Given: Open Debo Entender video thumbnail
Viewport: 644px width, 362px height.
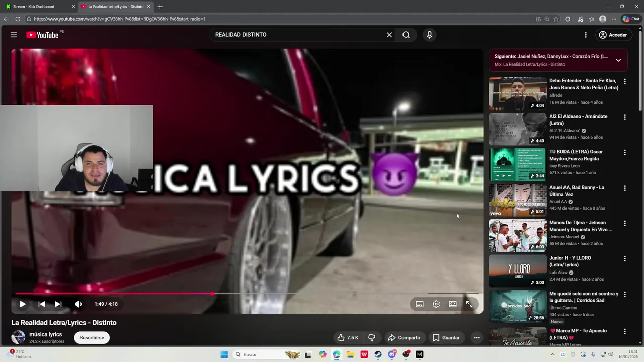Looking at the screenshot, I should [517, 94].
